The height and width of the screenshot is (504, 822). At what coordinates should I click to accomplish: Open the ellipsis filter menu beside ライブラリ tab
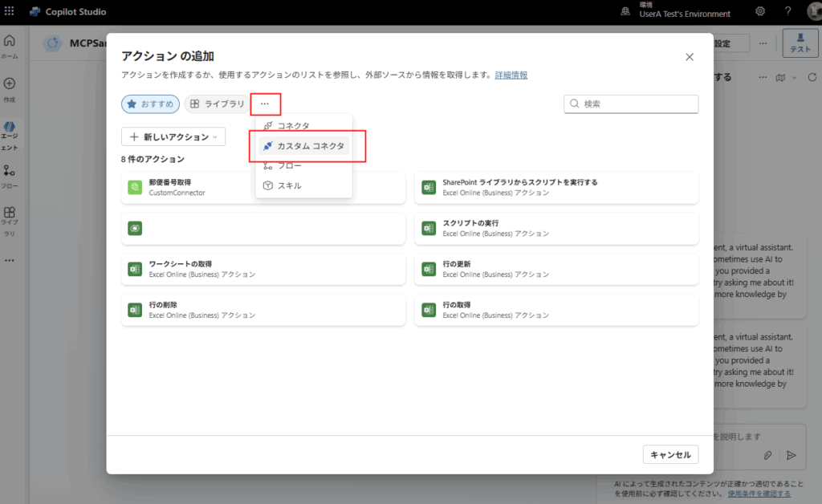[265, 104]
